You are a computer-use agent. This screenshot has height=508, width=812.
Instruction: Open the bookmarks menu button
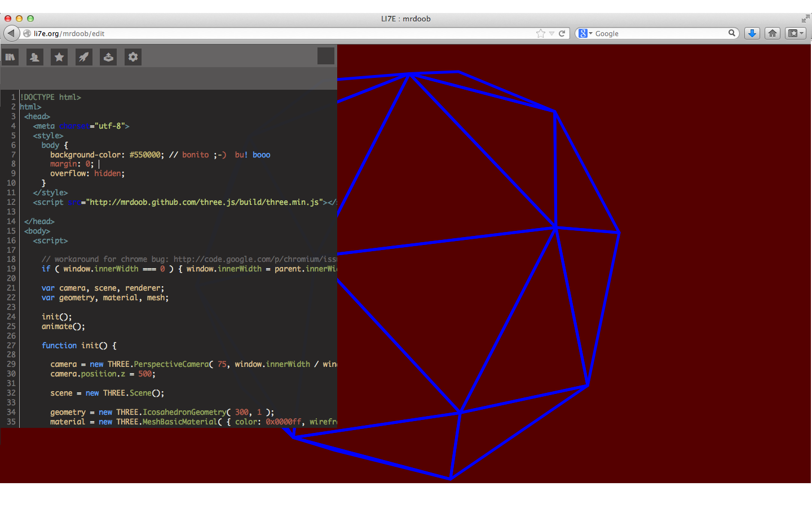(x=796, y=33)
